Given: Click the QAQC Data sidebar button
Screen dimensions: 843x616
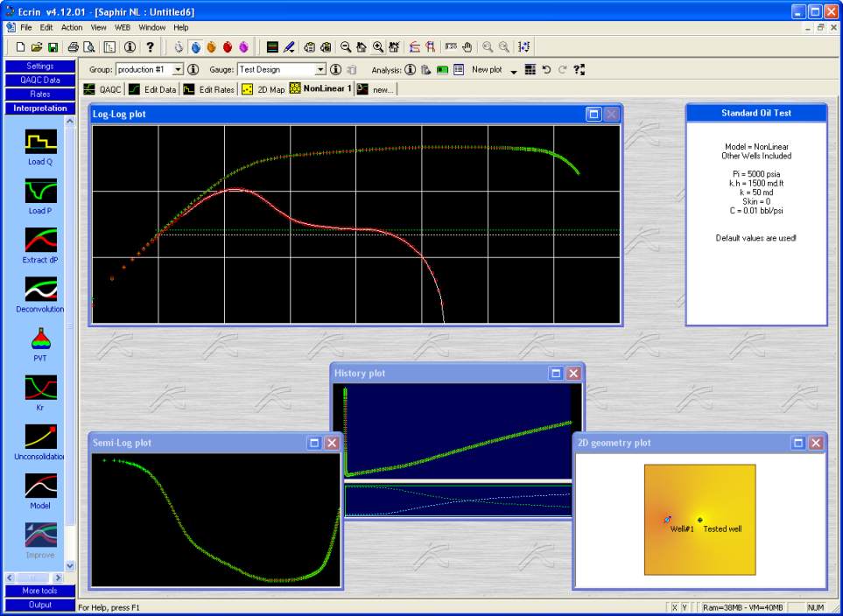Looking at the screenshot, I should [39, 80].
